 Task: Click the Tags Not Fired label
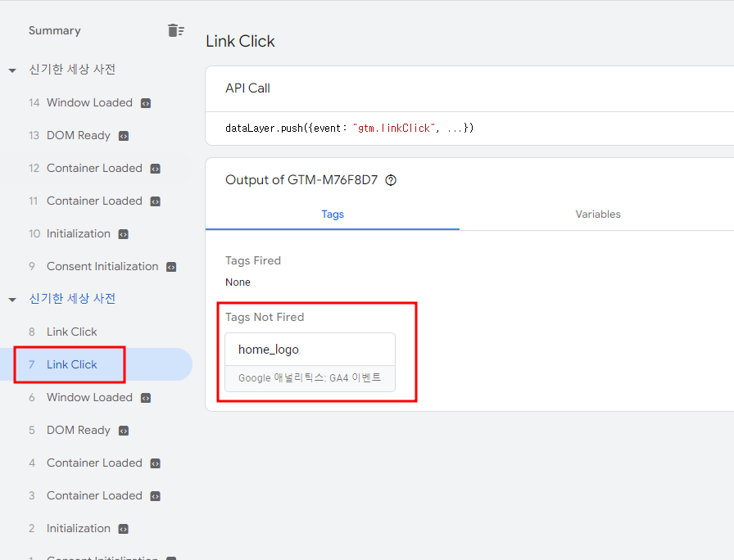tap(265, 317)
